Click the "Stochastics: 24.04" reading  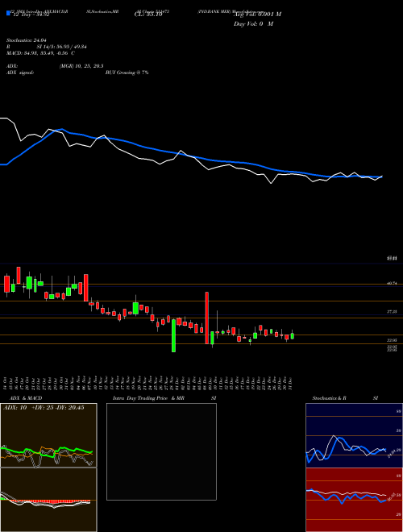[x=26, y=40]
